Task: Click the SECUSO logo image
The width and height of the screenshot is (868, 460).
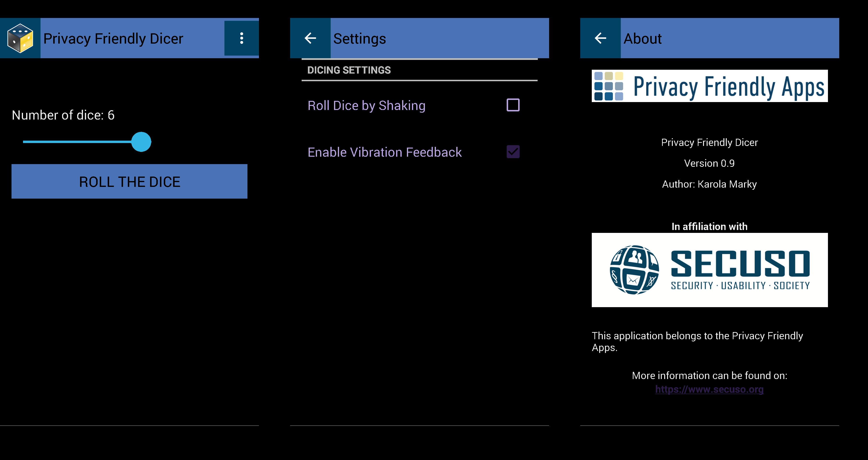Action: [710, 270]
